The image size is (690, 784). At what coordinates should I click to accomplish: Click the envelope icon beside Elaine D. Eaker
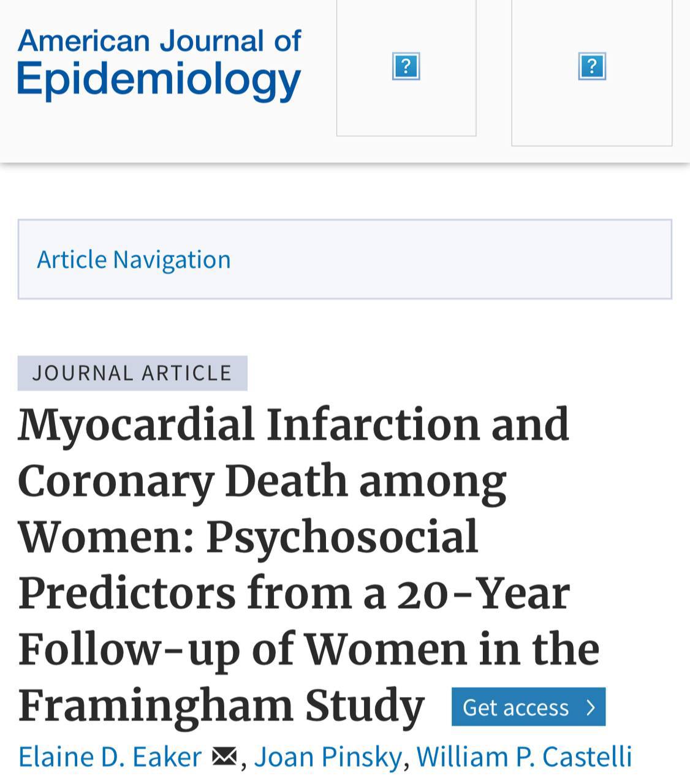pyautogui.click(x=224, y=757)
